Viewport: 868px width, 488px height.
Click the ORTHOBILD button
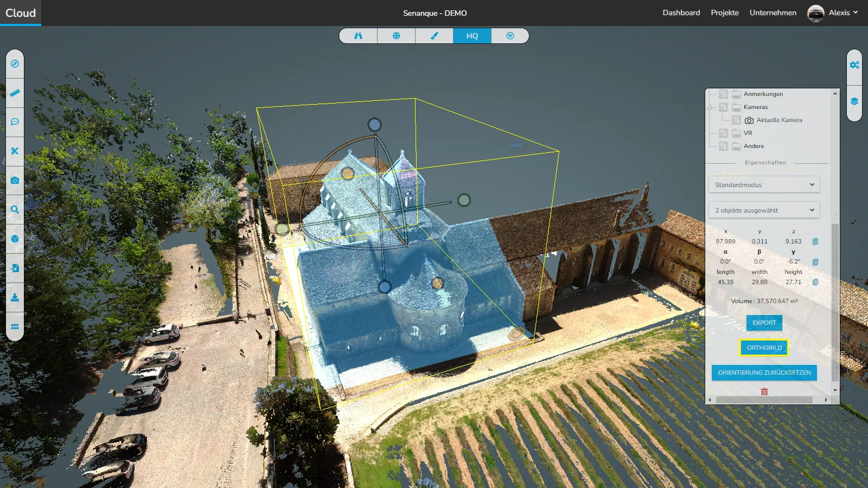764,348
